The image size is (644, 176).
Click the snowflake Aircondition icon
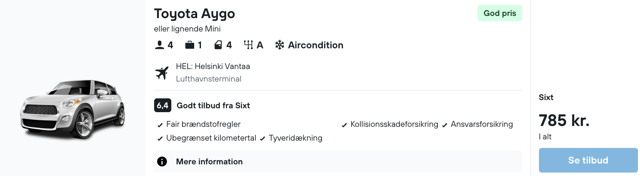click(280, 45)
